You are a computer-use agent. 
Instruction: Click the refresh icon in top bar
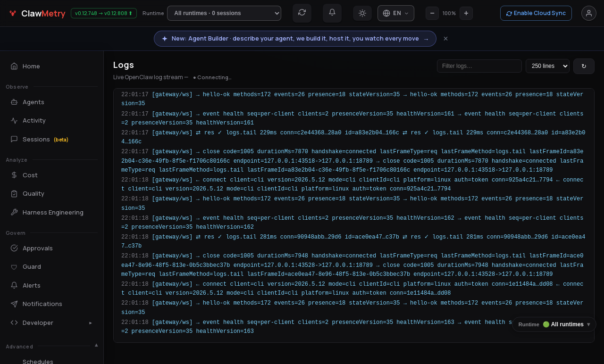click(302, 13)
